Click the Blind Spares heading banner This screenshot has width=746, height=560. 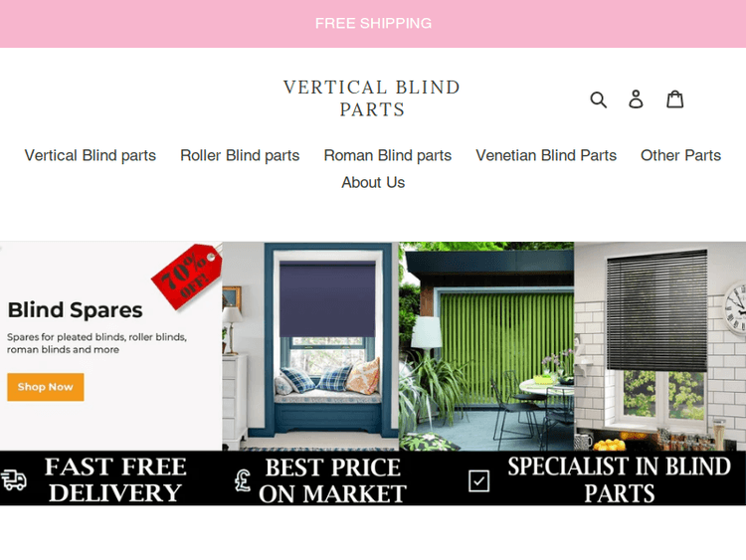point(76,310)
